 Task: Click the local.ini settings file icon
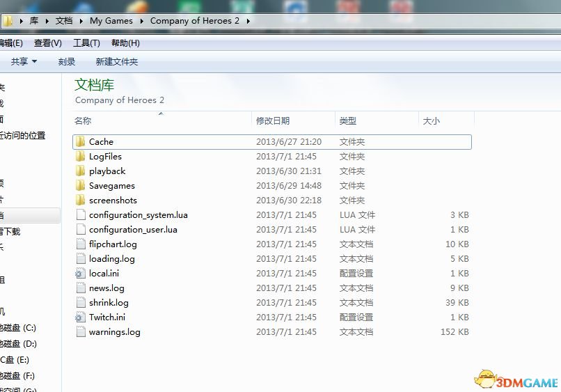pyautogui.click(x=81, y=274)
